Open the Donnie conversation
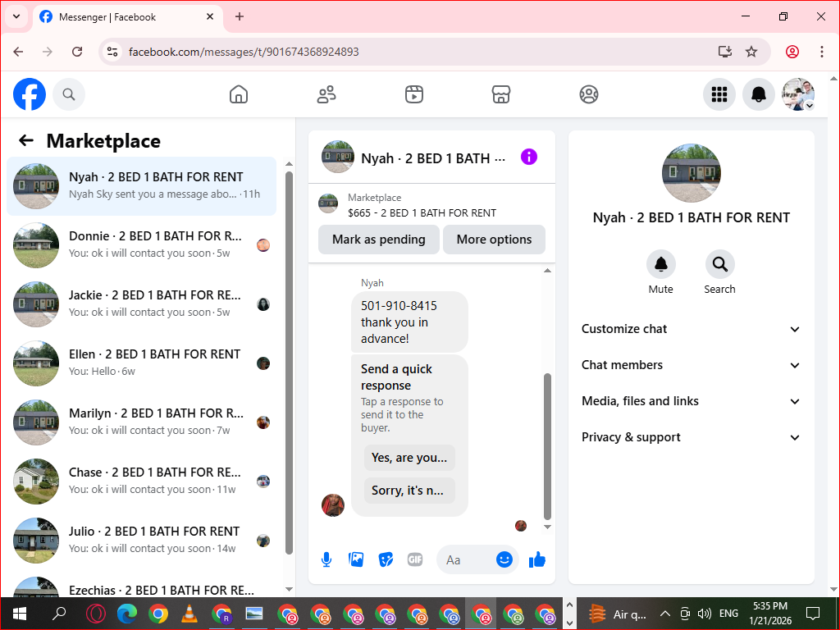 (141, 244)
